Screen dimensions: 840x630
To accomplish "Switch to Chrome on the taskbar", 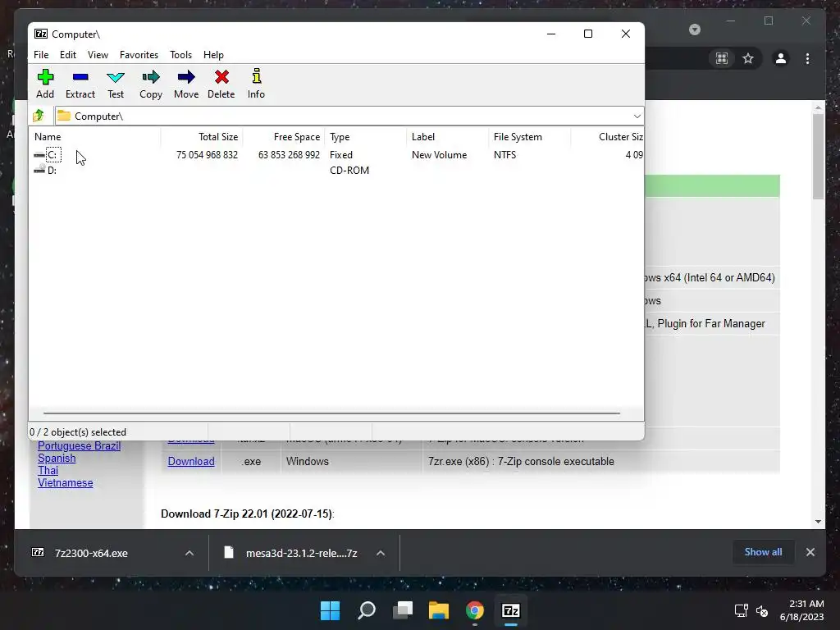I will pos(475,610).
